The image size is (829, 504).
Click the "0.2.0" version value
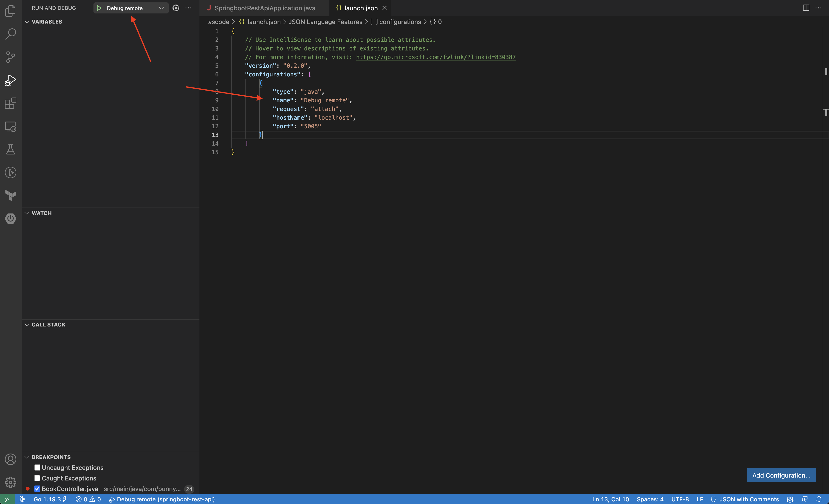pos(295,66)
